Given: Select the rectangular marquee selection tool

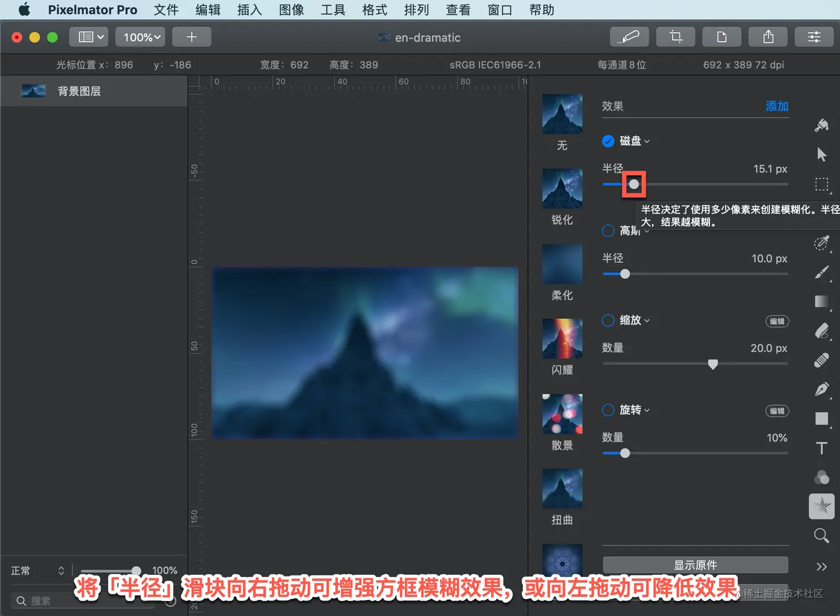Looking at the screenshot, I should point(822,184).
